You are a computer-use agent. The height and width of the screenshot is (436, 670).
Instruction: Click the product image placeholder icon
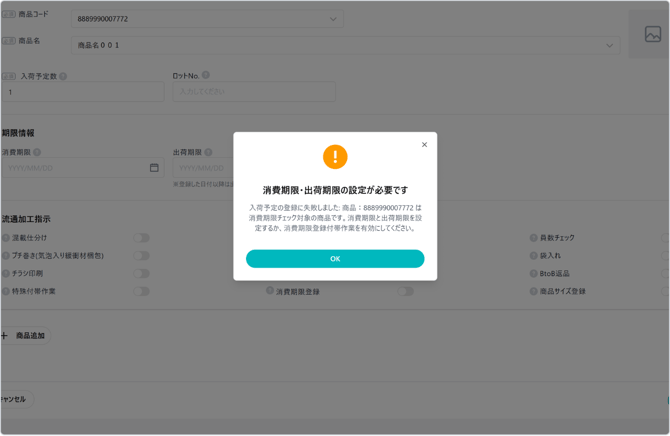652,35
